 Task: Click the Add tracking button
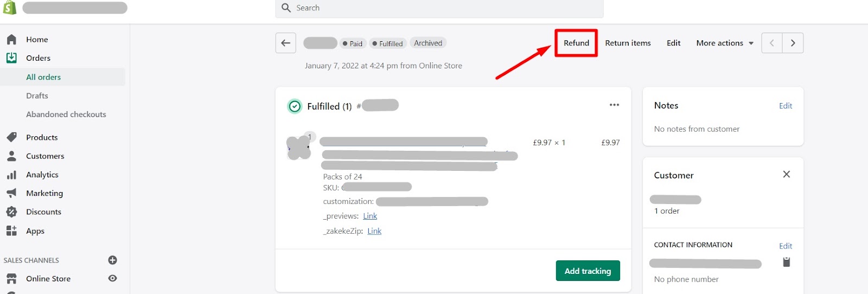(x=588, y=271)
